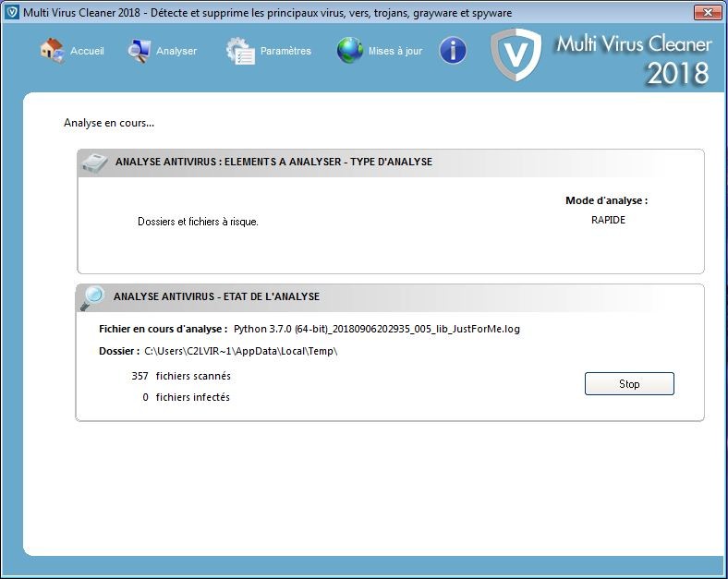Click the 'Mode d'analyse :' label

pyautogui.click(x=606, y=200)
